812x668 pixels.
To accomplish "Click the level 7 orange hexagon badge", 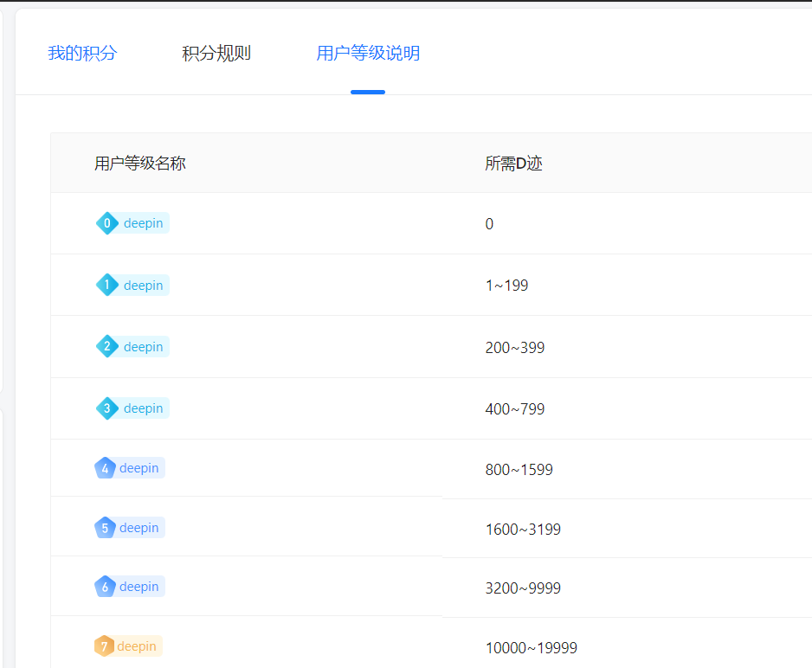I will (104, 646).
